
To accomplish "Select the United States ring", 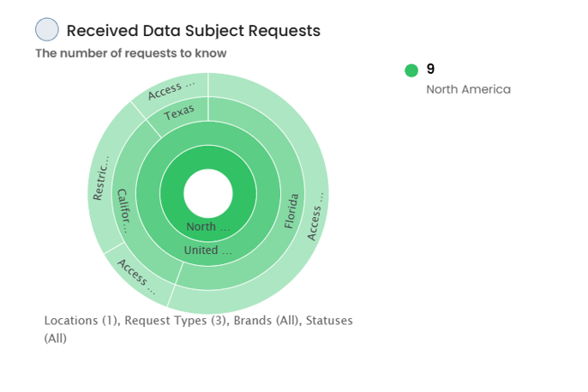I will [x=208, y=250].
